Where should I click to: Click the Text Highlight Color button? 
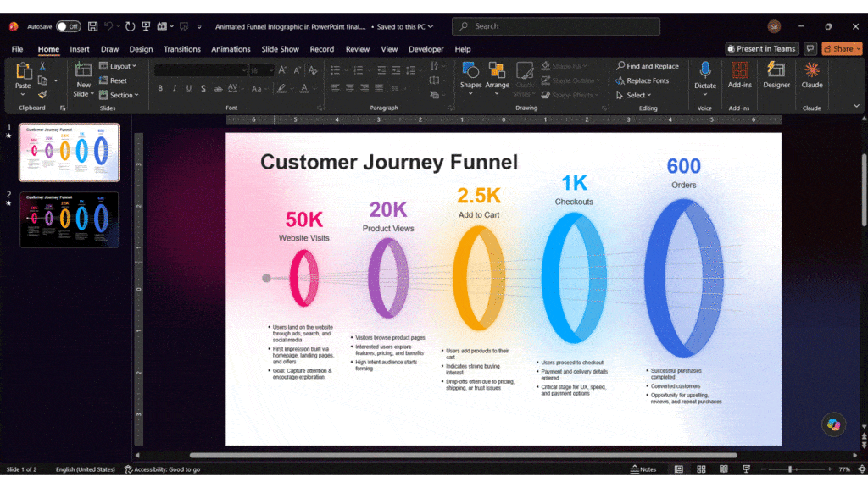(x=281, y=88)
